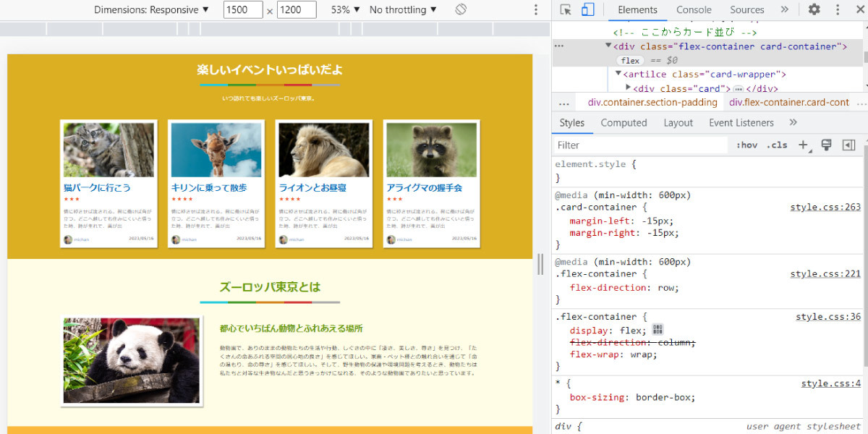Open the Dimensions: Responsive dropdown
The width and height of the screenshot is (868, 434).
151,9
